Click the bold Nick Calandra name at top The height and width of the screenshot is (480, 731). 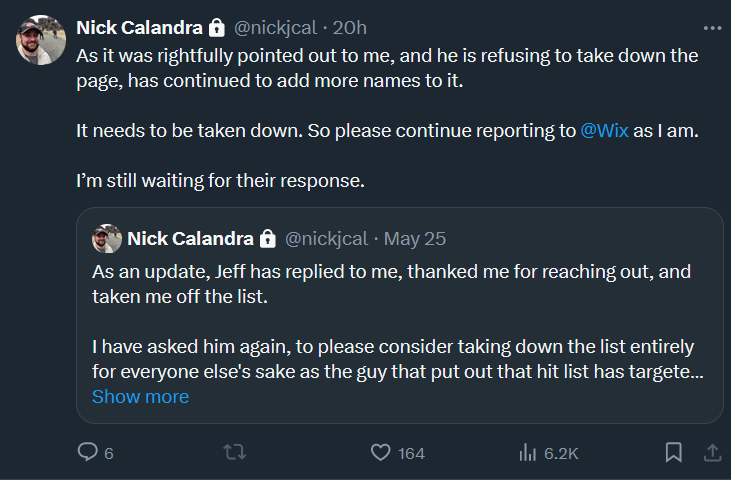coord(140,27)
